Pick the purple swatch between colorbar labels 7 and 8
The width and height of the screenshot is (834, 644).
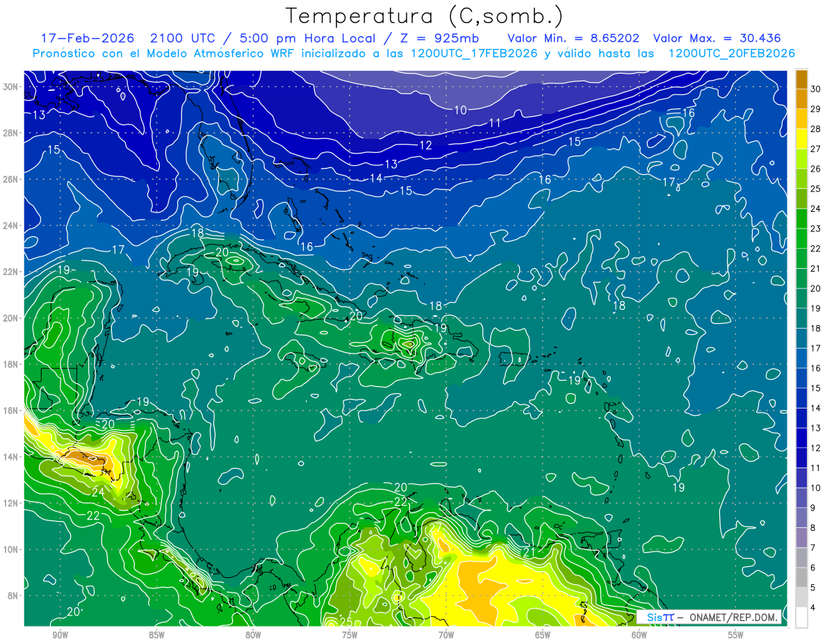801,538
